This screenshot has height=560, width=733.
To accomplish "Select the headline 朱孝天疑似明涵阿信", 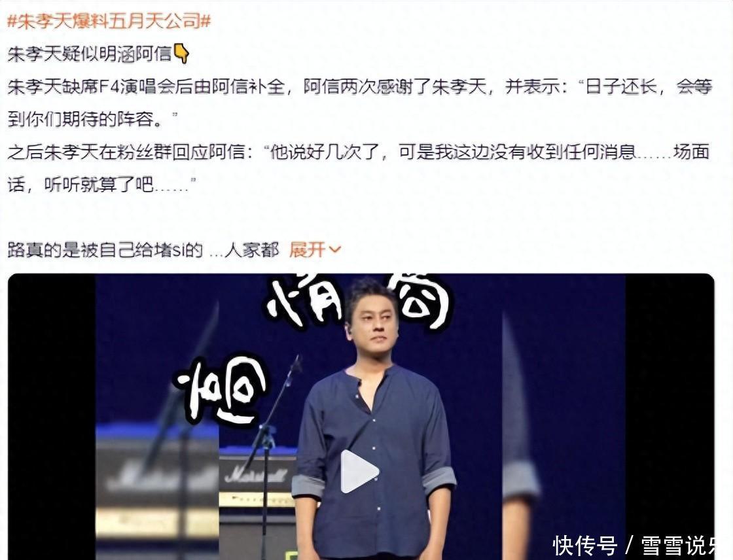I will [x=90, y=54].
